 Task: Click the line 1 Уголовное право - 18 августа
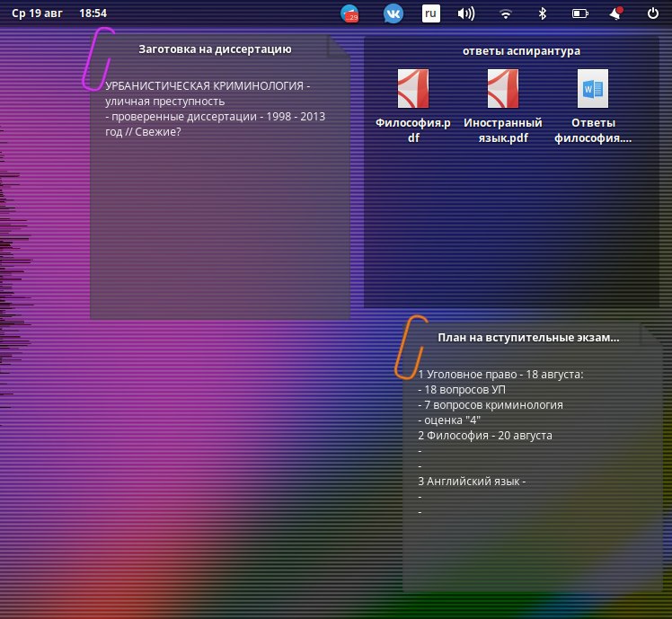[x=500, y=375]
